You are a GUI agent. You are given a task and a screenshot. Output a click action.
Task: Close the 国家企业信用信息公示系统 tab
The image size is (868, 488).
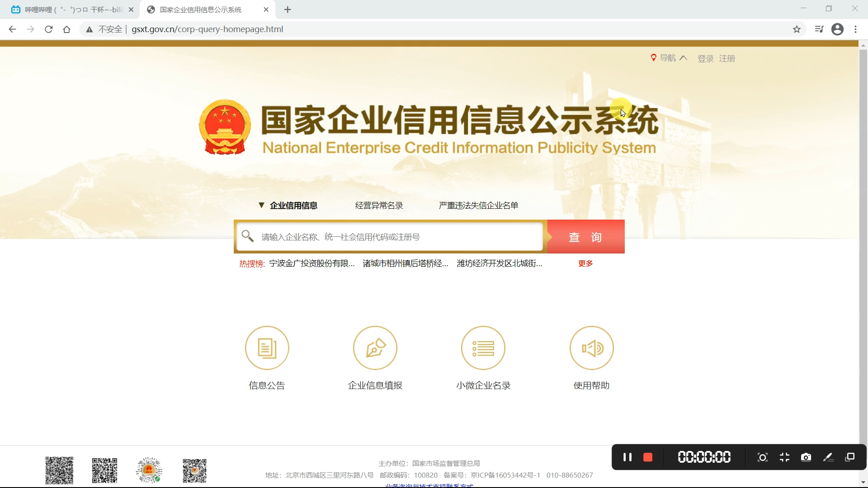click(x=266, y=9)
